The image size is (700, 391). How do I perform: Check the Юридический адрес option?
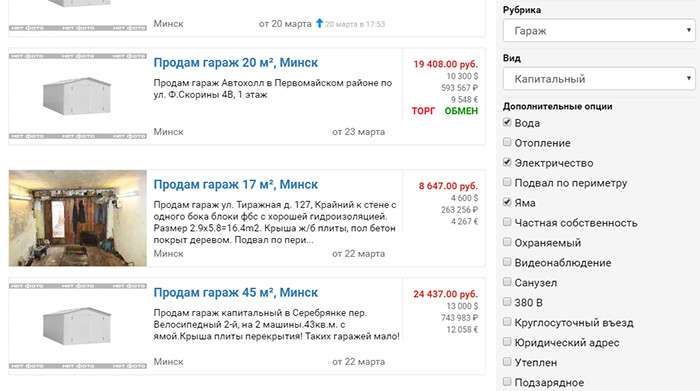tap(507, 342)
